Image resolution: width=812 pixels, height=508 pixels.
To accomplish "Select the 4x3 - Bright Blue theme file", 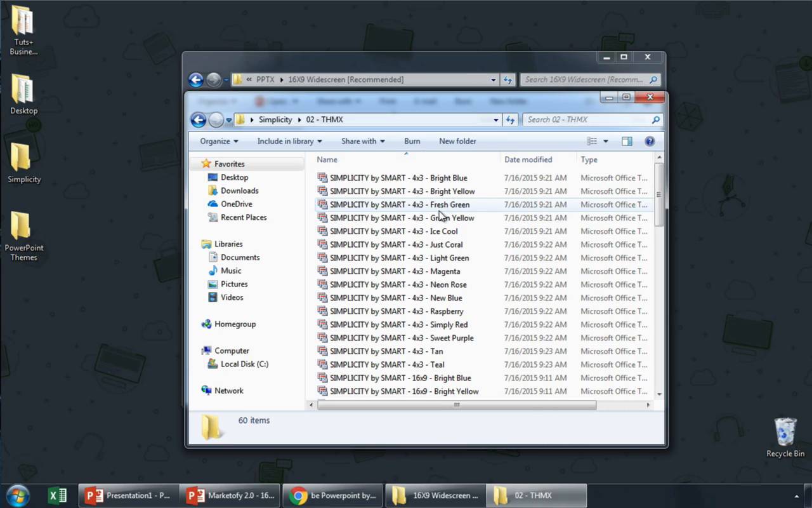I will point(398,178).
